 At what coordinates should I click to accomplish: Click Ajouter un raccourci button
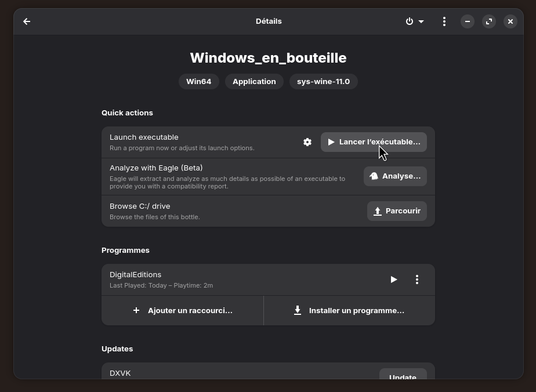(x=183, y=311)
